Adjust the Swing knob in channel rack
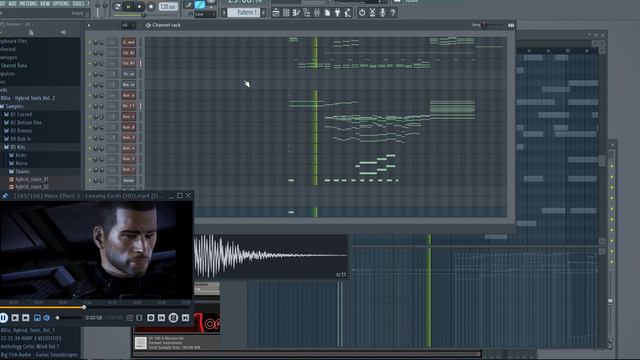Screen dimensions: 640x360 (x=484, y=25)
